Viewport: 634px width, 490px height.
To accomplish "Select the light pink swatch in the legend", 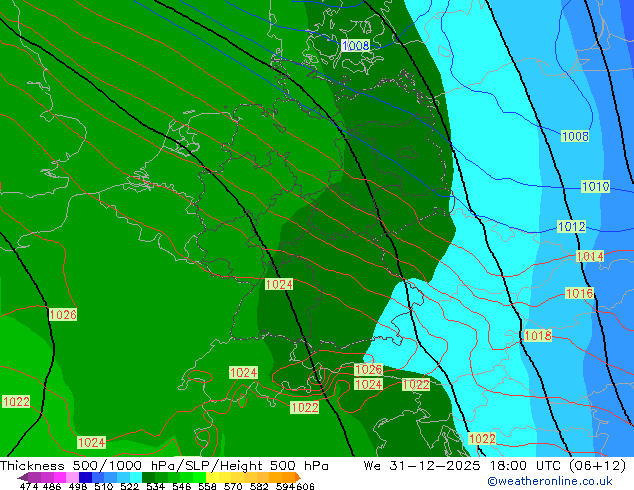I will (x=72, y=477).
